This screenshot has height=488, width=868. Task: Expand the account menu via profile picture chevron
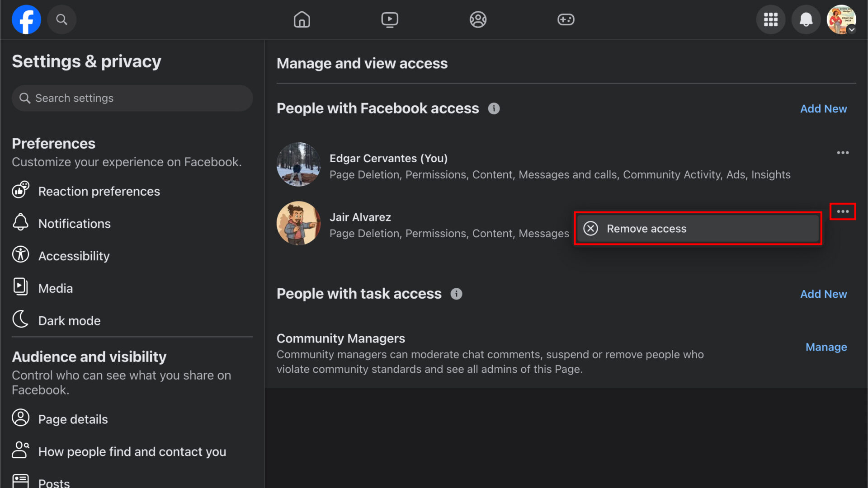[852, 30]
